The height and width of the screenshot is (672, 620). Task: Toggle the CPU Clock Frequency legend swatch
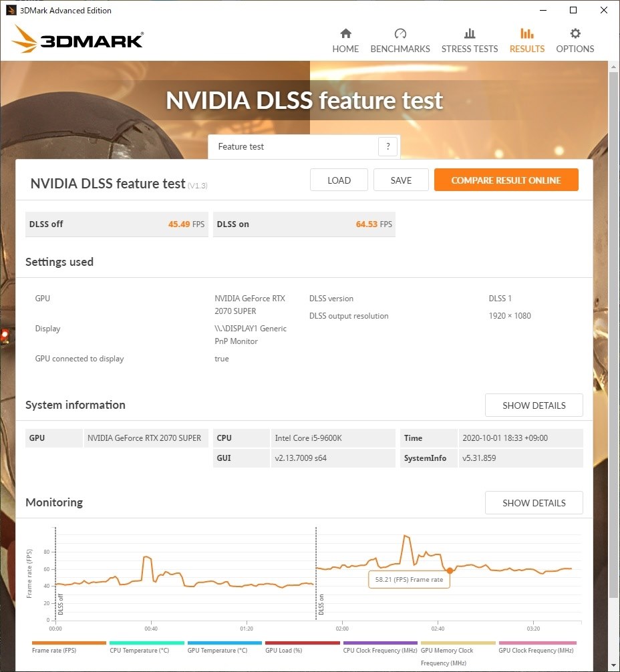pos(380,643)
